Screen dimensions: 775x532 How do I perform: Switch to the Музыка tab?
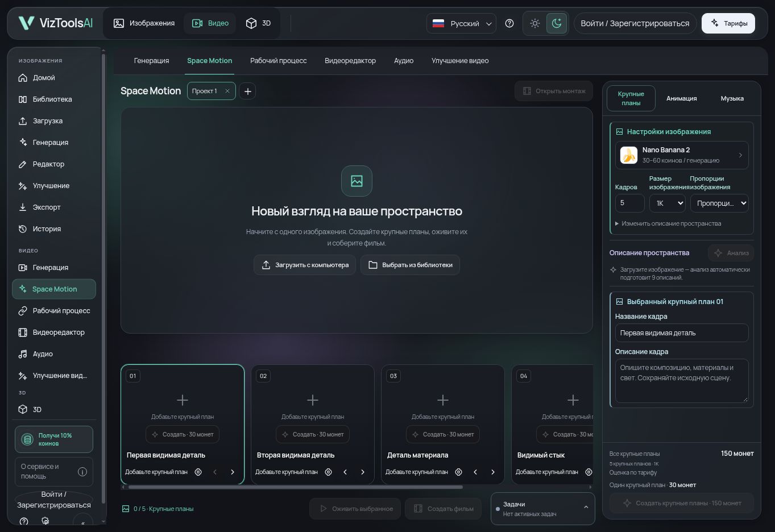732,98
